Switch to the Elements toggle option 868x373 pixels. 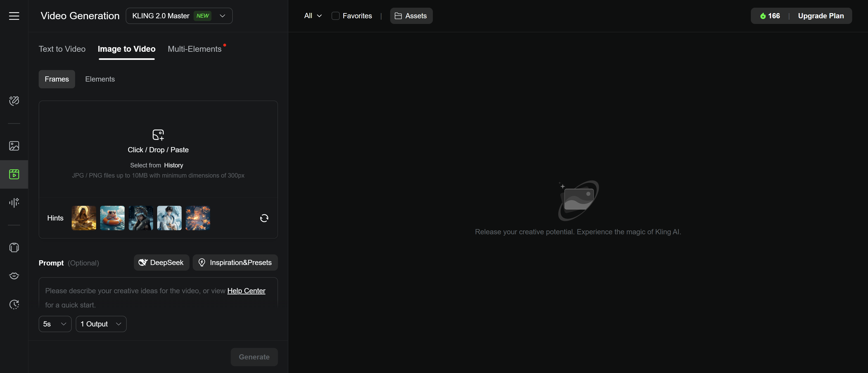coord(100,79)
